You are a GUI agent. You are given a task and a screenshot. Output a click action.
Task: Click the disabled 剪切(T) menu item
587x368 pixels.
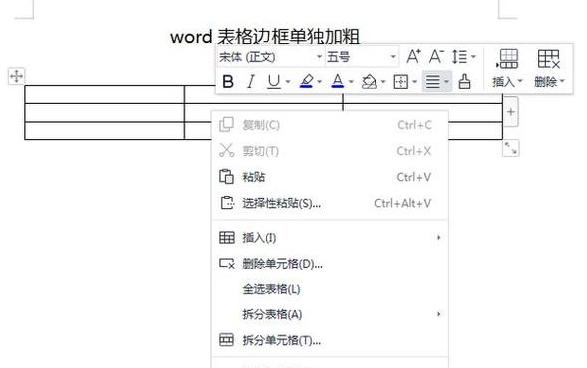click(329, 151)
